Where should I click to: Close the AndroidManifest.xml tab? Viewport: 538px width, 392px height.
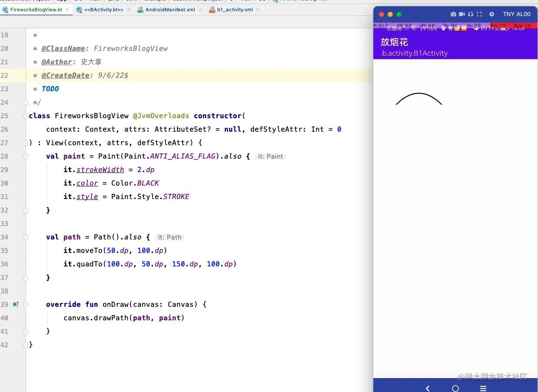200,10
